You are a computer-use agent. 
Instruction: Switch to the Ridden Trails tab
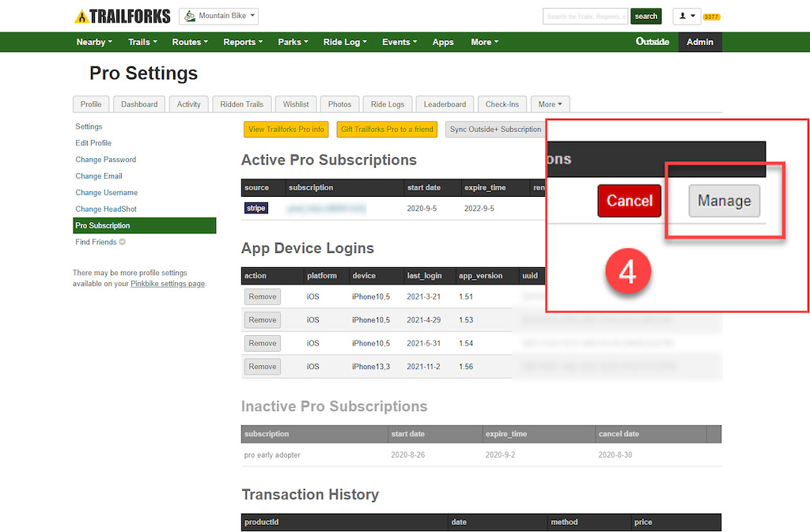(242, 104)
